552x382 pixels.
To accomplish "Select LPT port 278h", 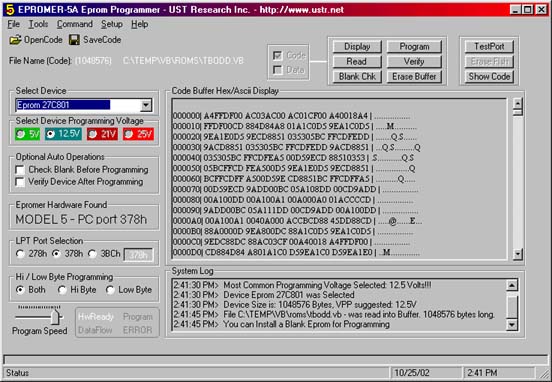I will click(20, 254).
